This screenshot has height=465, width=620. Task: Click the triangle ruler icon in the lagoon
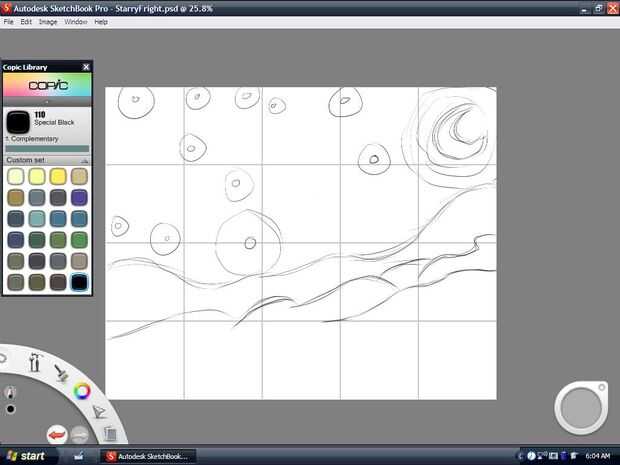point(99,412)
